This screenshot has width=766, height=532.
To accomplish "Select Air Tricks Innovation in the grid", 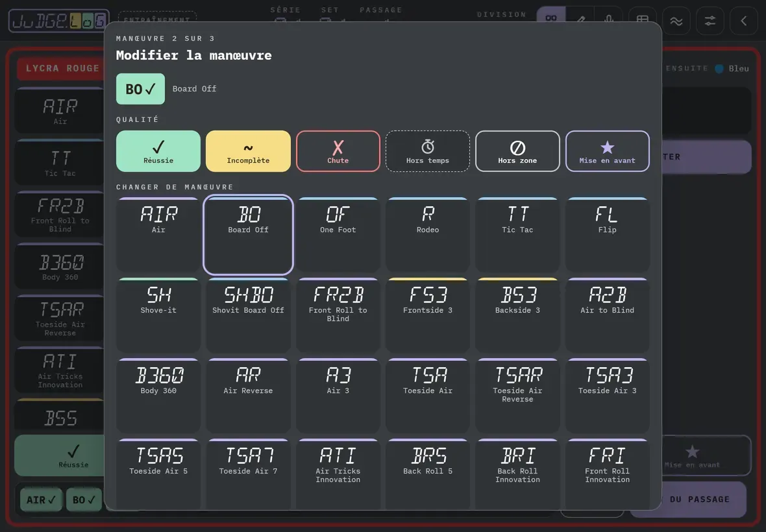I will click(338, 474).
